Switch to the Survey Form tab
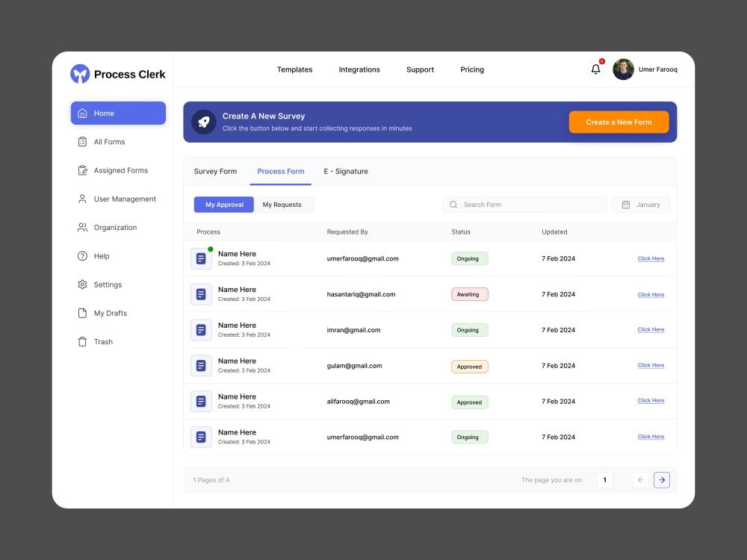 point(215,172)
